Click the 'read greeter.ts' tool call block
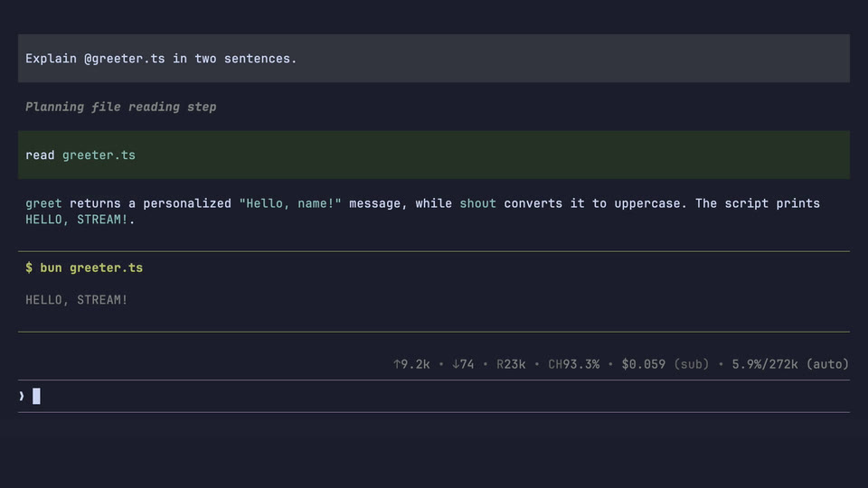Screen dimensions: 868x488 click(434, 155)
